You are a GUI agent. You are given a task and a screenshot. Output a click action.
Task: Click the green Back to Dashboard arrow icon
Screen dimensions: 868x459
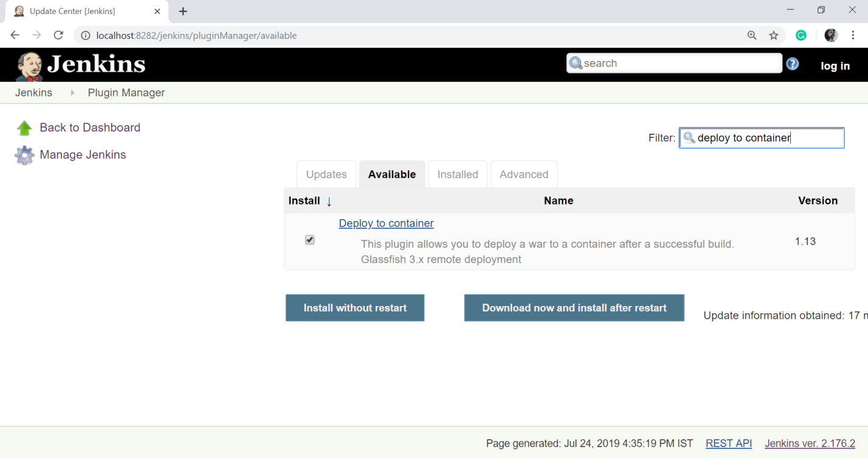point(24,128)
